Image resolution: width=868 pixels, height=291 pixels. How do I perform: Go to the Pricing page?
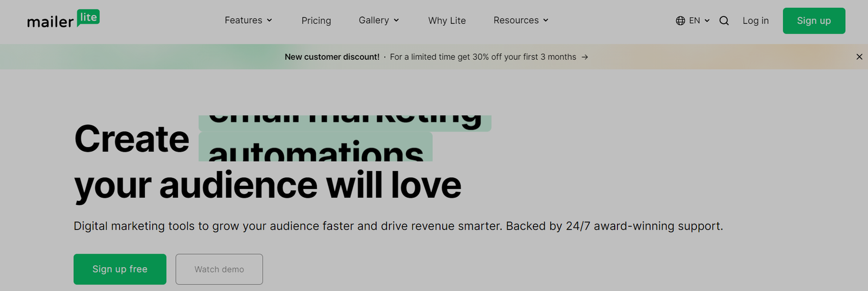[x=316, y=21]
